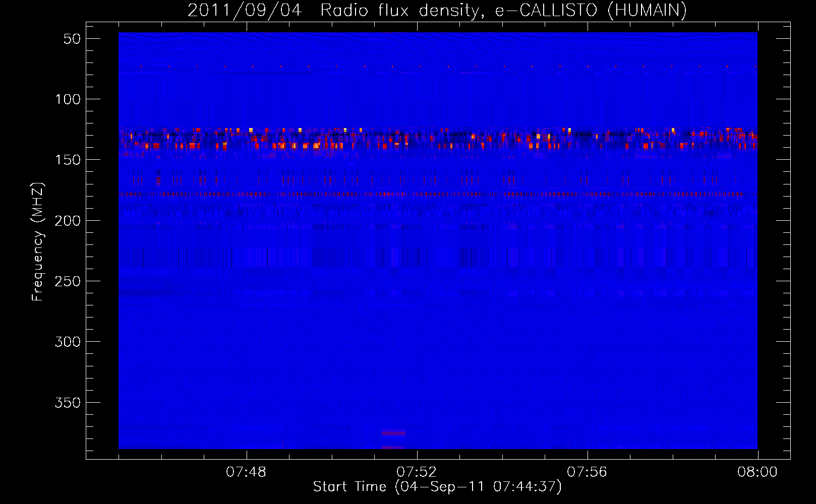Screen dimensions: 816x504
Task: Click the 07:52 time tick label
Action: tap(417, 472)
